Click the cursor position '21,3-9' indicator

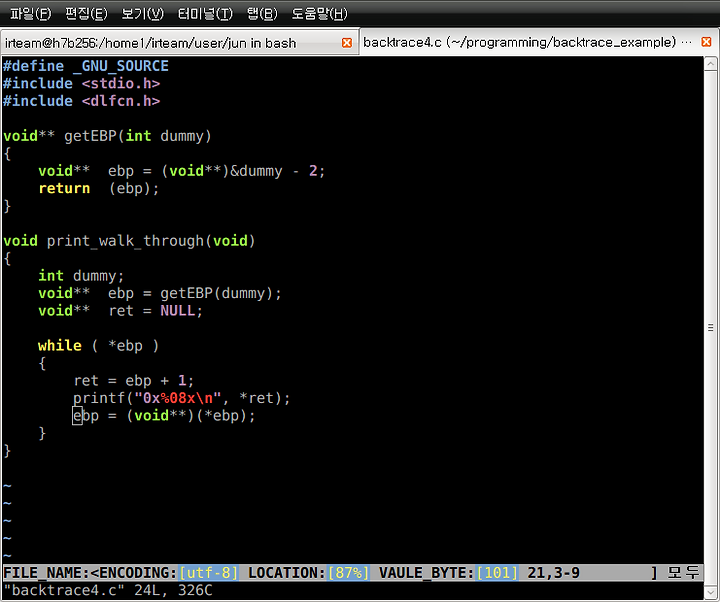coord(553,573)
